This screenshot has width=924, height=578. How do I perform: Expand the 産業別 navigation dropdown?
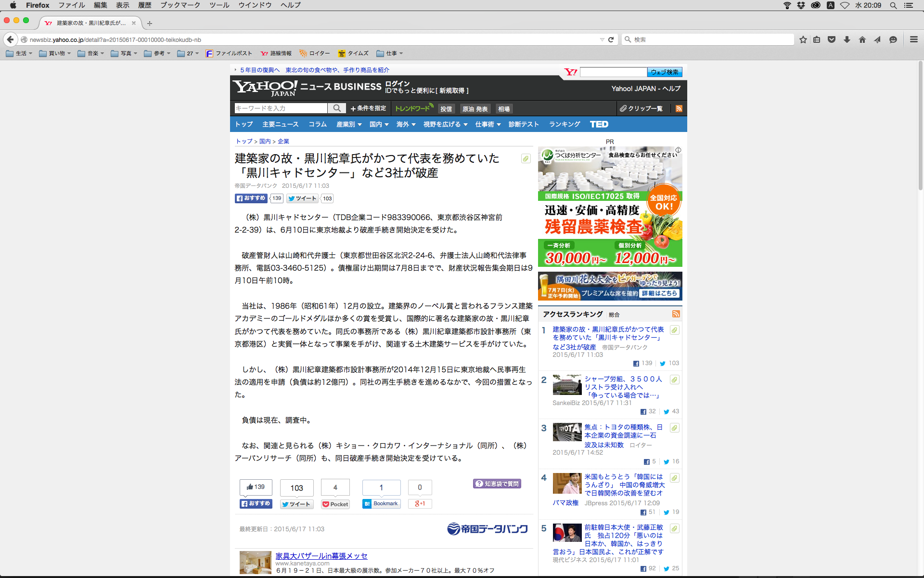[x=349, y=124]
